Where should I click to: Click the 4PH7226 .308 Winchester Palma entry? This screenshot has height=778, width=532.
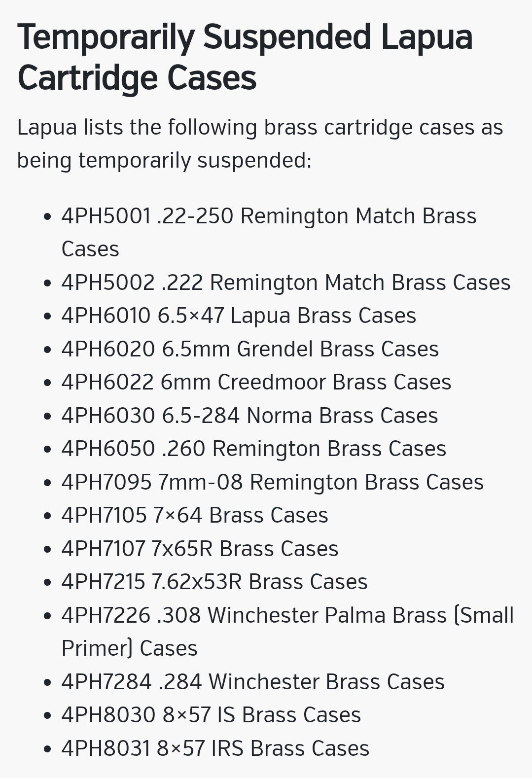coord(288,632)
